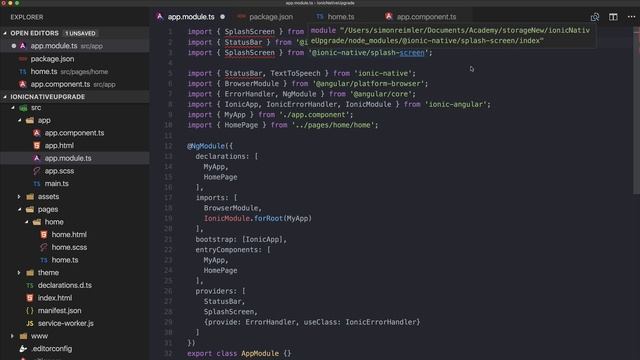Select app.module.ts in the file tree

(x=75, y=158)
